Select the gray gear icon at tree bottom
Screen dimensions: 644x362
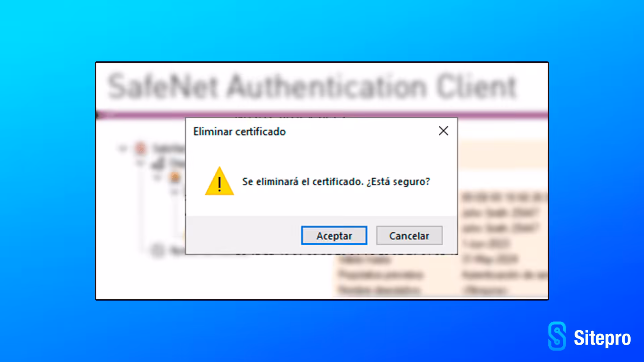point(157,250)
